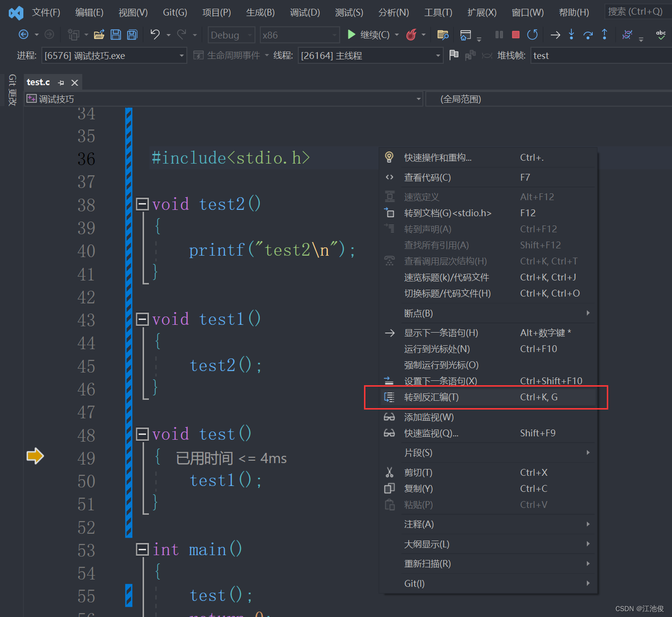Open the process 调试技巧.exe dropdown
The width and height of the screenshot is (672, 617).
tap(114, 56)
